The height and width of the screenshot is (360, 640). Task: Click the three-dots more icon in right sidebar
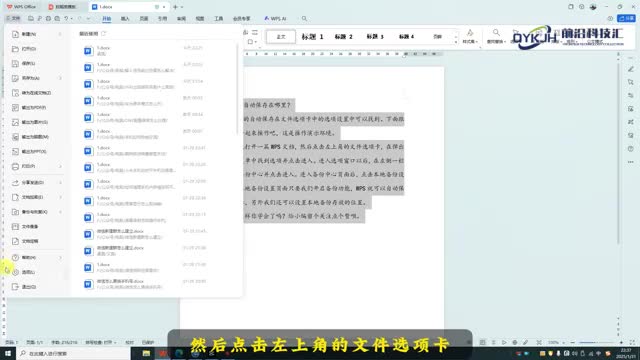click(631, 162)
